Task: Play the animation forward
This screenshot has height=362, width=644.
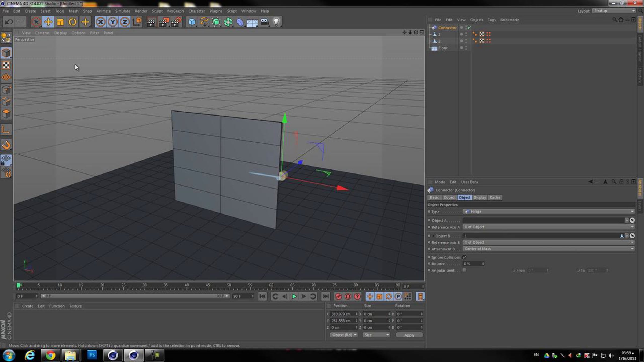Action: [294, 296]
